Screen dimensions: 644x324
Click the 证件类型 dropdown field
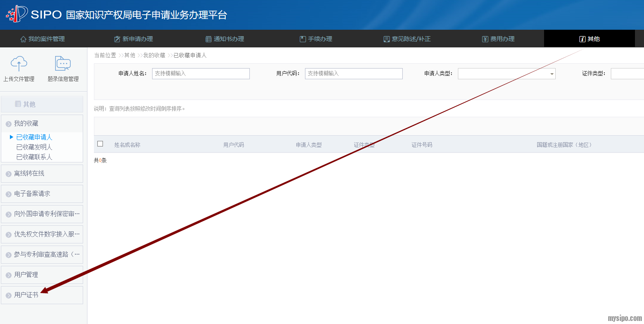[x=627, y=74]
